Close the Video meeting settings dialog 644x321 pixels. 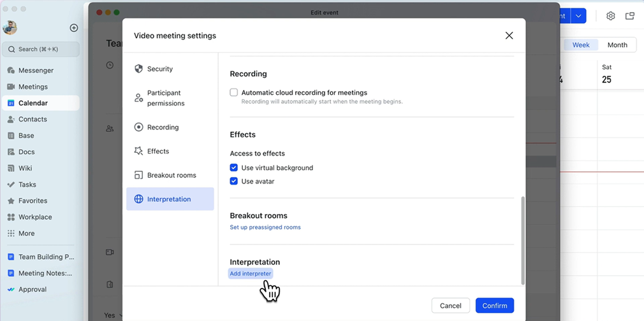coord(509,36)
